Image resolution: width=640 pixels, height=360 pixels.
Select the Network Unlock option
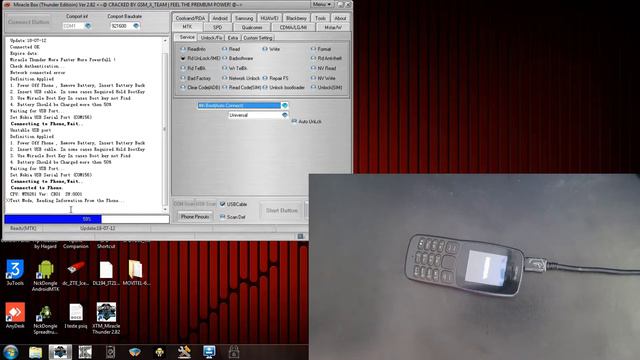point(224,78)
